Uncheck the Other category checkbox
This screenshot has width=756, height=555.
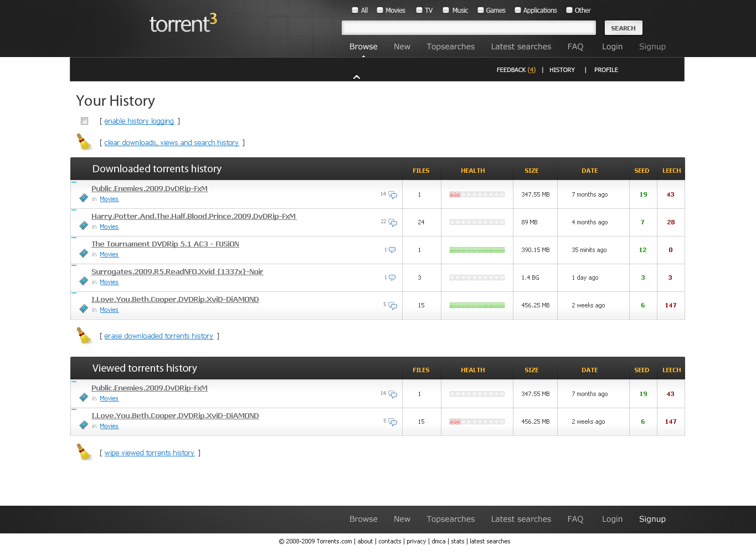click(x=569, y=9)
